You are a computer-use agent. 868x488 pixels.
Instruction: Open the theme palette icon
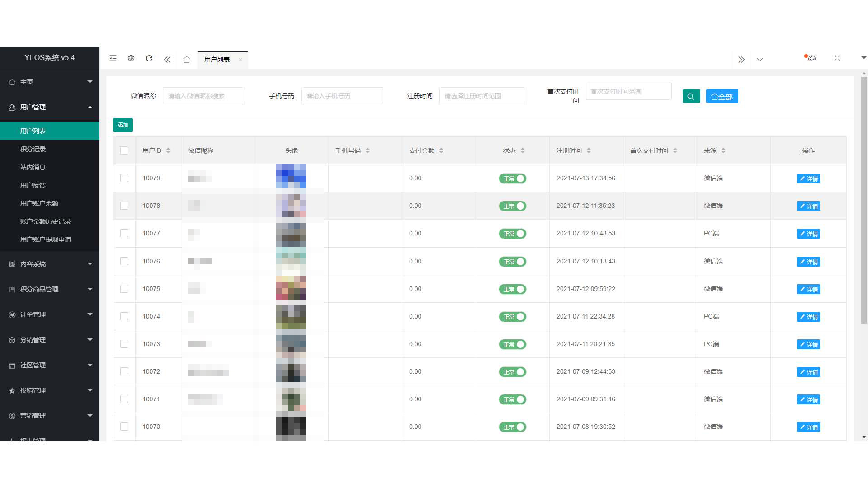[x=811, y=58]
